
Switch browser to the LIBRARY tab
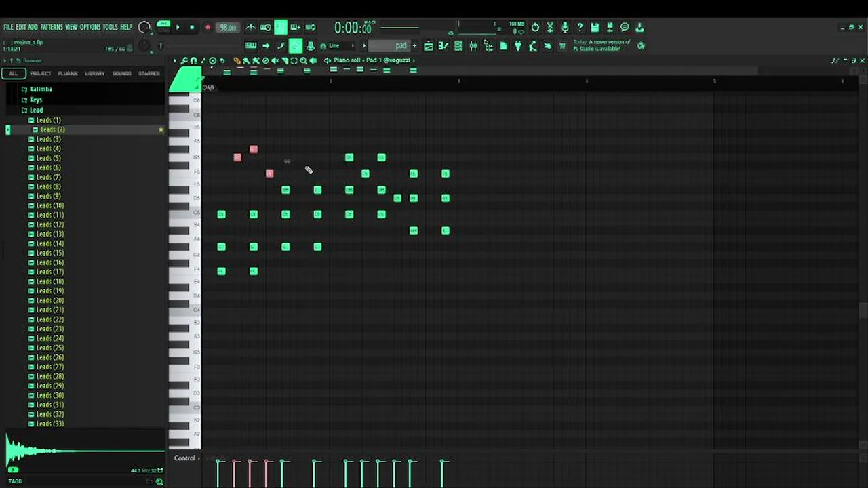(x=95, y=73)
